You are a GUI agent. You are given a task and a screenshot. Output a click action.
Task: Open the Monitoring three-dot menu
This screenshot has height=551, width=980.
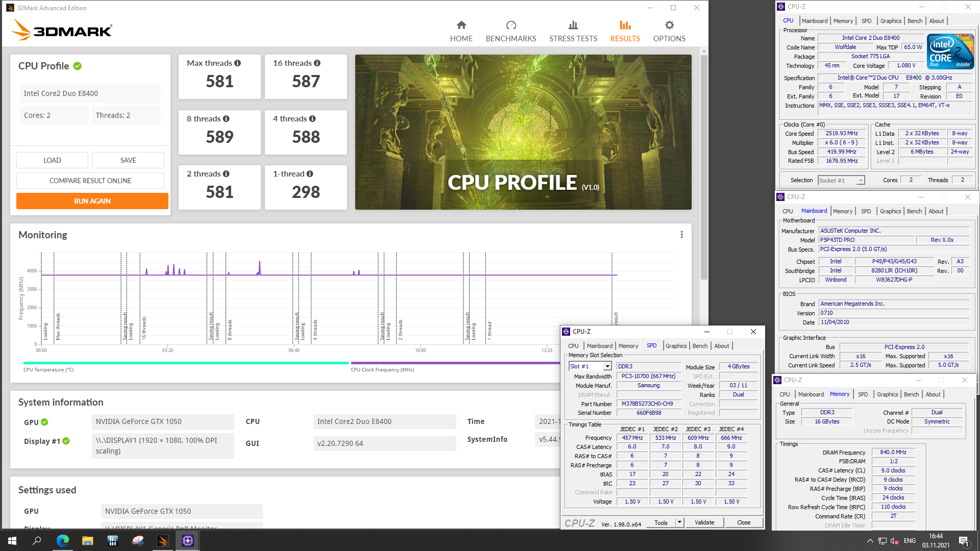tap(681, 235)
